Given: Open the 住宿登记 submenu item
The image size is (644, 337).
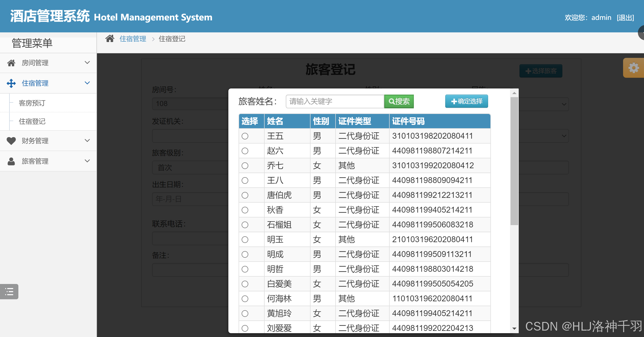Looking at the screenshot, I should 32,121.
